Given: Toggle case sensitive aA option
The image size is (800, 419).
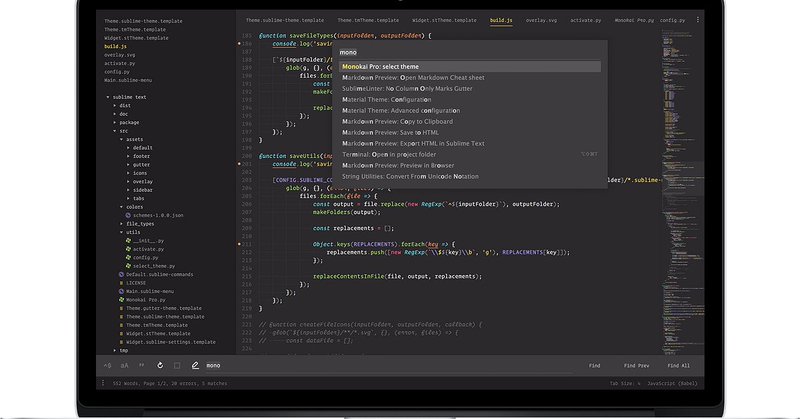Looking at the screenshot, I should 124,365.
